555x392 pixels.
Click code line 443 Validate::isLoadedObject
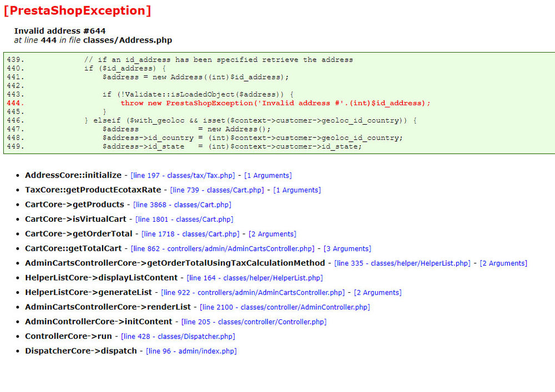click(198, 94)
